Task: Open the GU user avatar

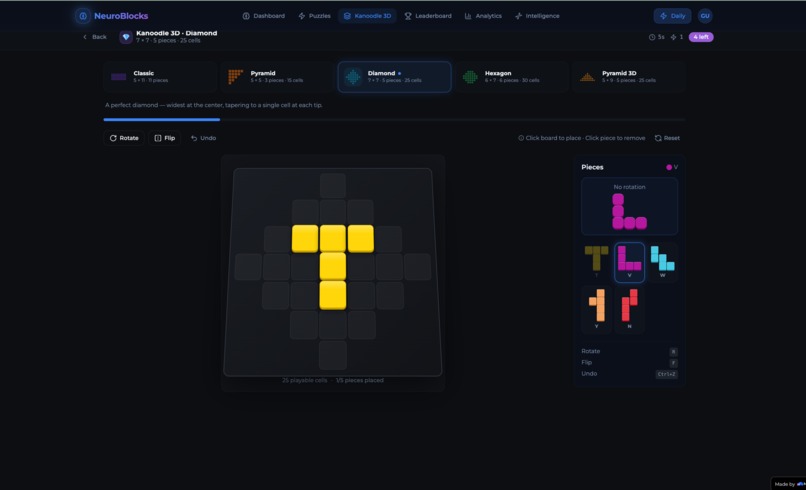Action: 705,16
